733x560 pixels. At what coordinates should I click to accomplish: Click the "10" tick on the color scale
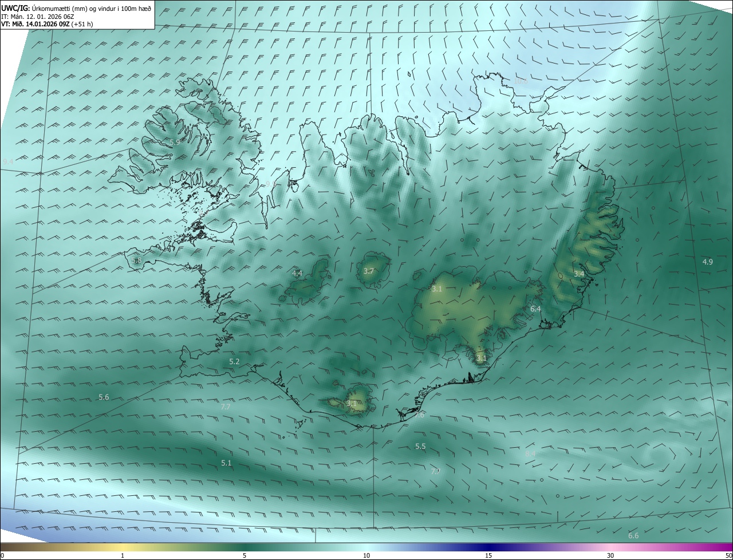point(366,555)
